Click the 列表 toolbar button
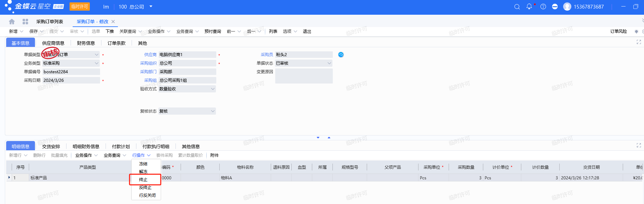644x204 pixels. [x=273, y=31]
